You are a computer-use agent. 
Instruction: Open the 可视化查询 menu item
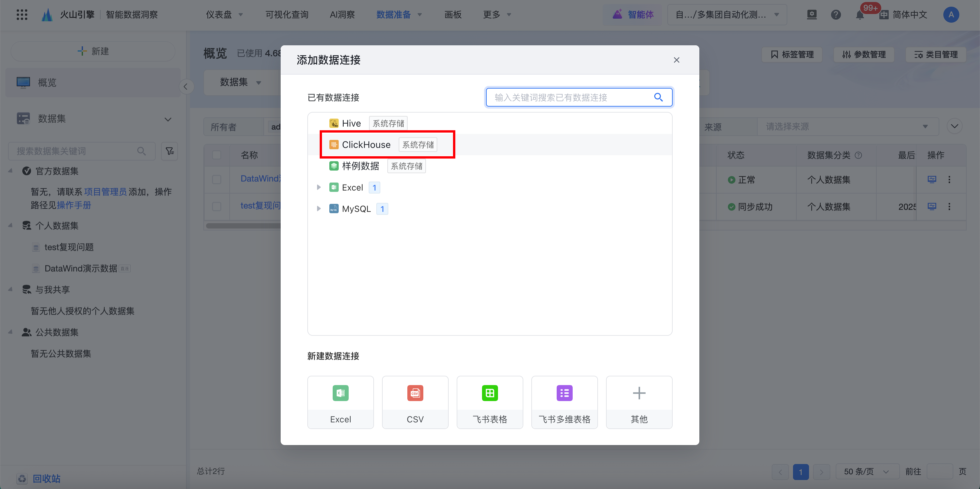coord(286,15)
